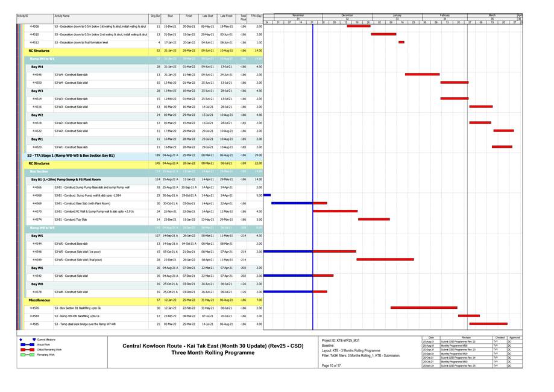Collapse the Bay W4 group row
This screenshot has width=554, height=392.
[37, 67]
